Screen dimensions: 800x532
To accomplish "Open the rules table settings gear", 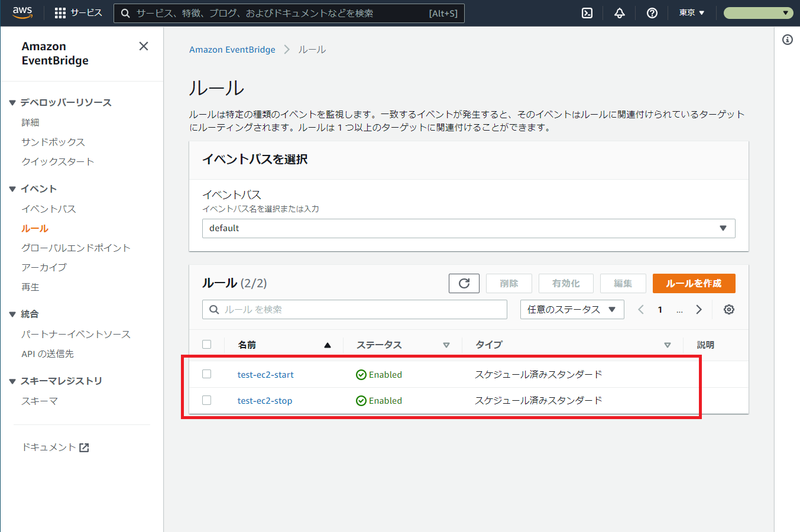I will coord(729,309).
